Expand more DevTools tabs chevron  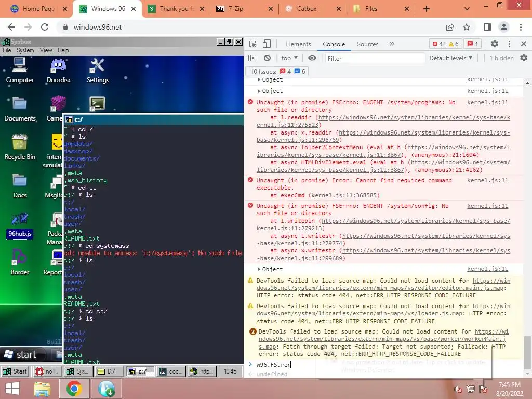tap(392, 44)
